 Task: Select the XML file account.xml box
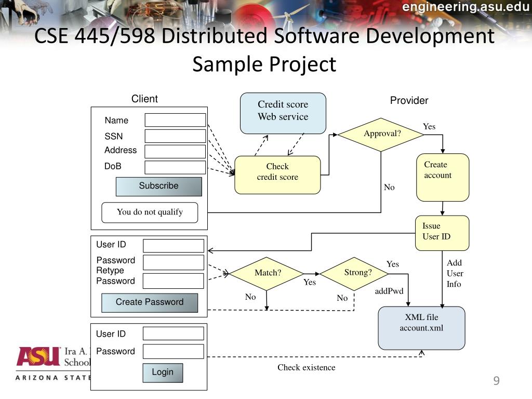[421, 328]
